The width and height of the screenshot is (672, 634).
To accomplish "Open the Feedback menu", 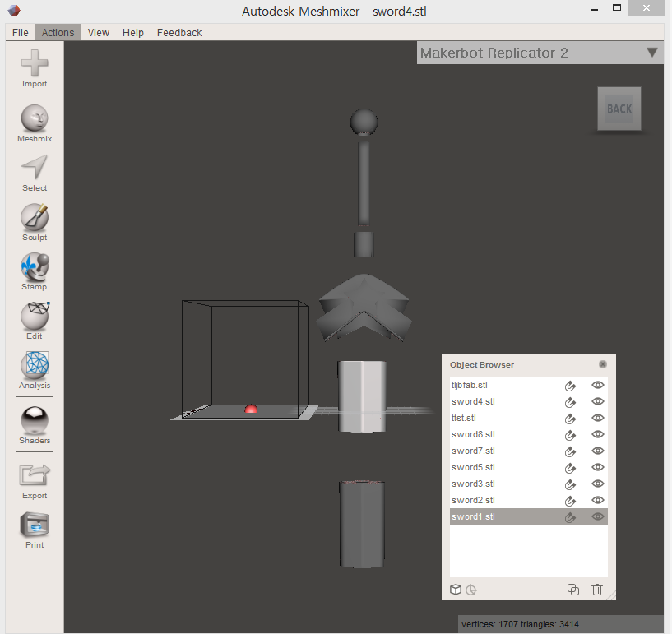I will [x=179, y=33].
